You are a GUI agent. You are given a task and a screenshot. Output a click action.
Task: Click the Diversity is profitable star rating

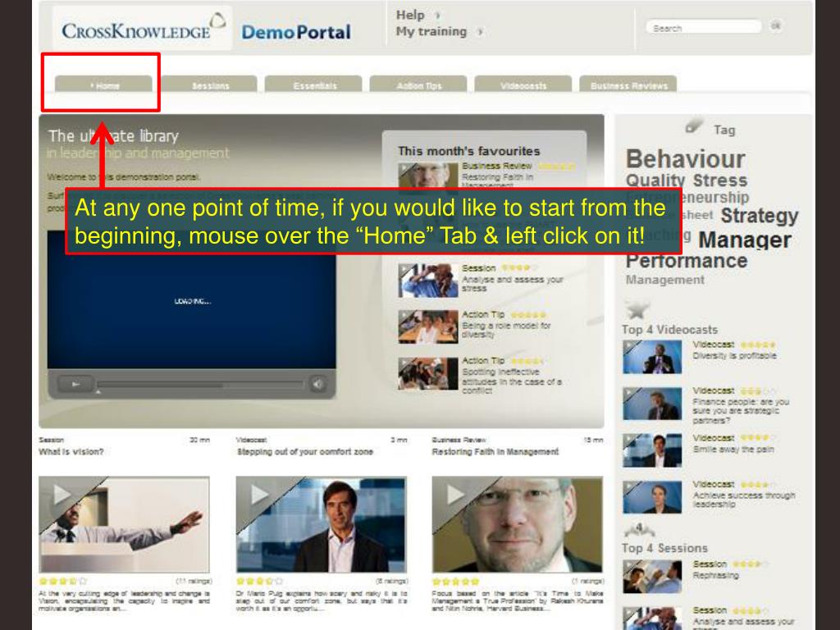(757, 345)
